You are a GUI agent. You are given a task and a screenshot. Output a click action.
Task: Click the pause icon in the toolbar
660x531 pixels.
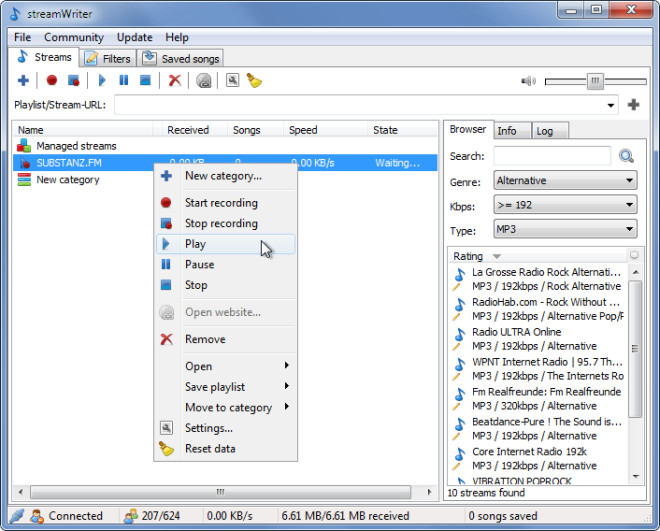click(x=124, y=80)
